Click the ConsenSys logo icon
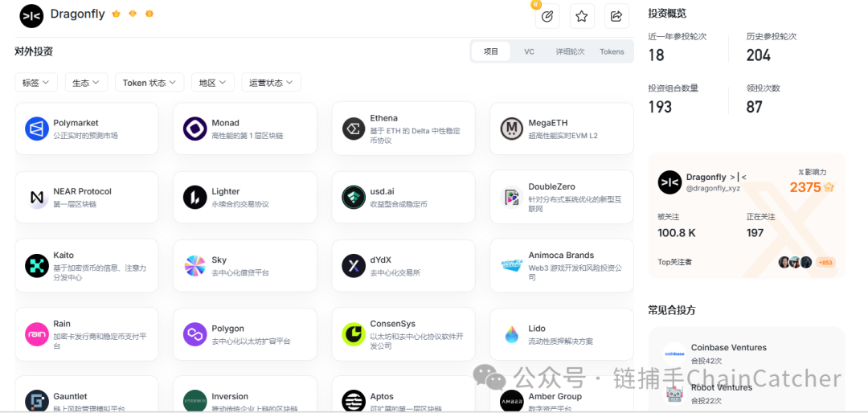Viewport: 868px width, 413px height. 353,334
